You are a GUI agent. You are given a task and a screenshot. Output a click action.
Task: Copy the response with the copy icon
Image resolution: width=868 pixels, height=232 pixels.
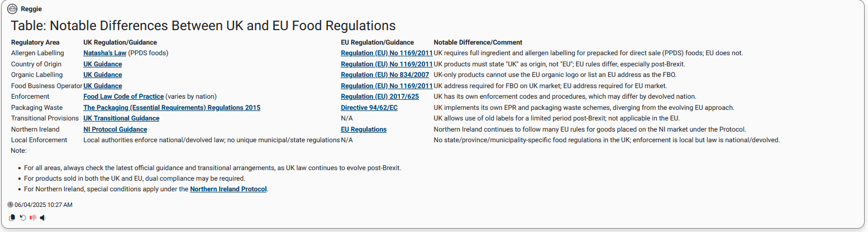pos(12,217)
